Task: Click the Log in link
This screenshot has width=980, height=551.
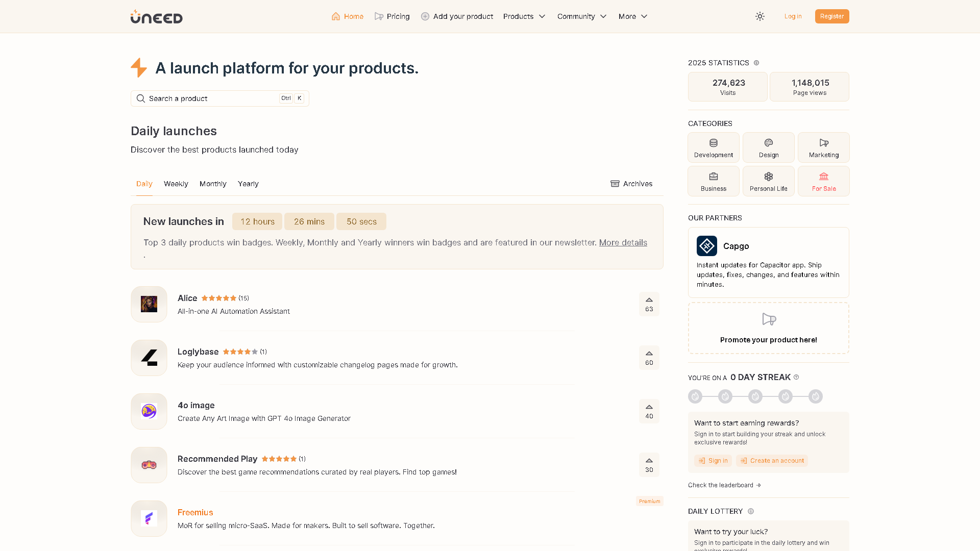Action: click(x=793, y=16)
